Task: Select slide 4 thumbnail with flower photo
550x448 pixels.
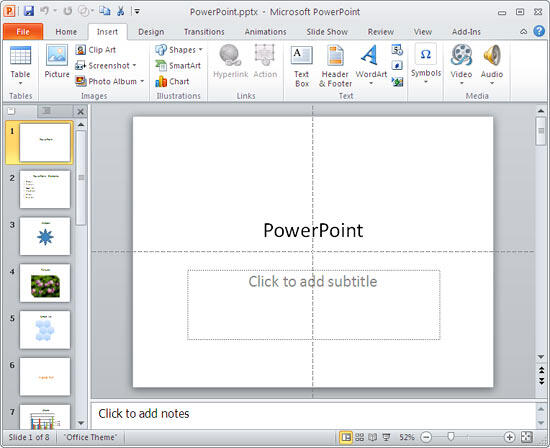Action: 45,283
